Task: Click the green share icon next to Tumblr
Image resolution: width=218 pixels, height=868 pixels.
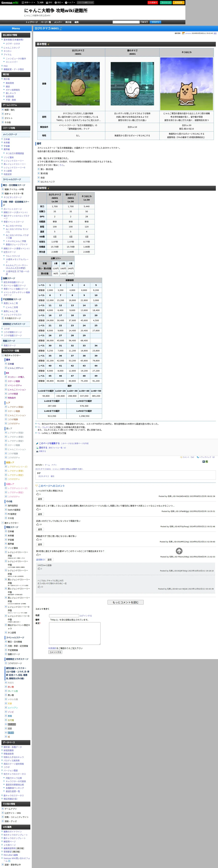Action: click(207, 462)
